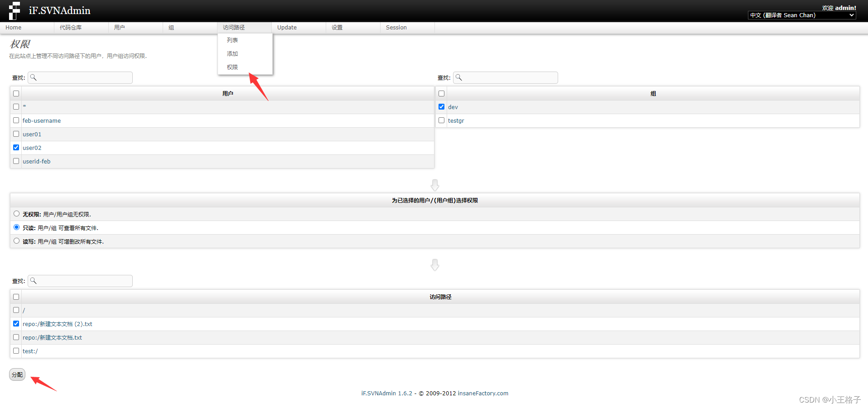Check the userid-feb checkbox

tap(16, 161)
